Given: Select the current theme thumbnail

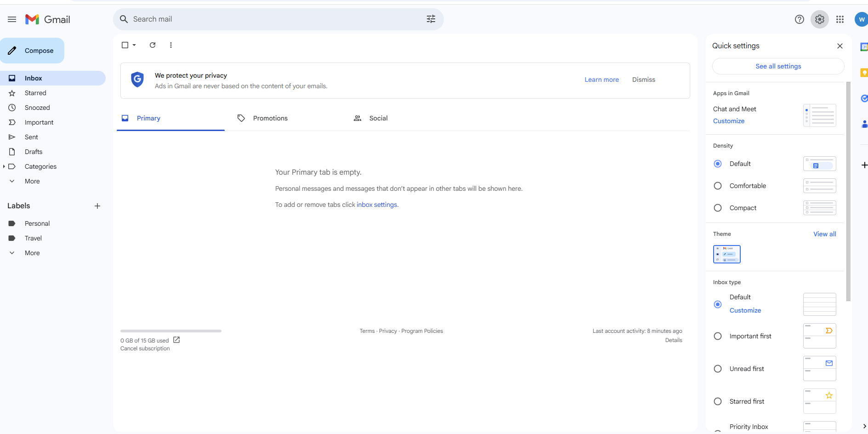Looking at the screenshot, I should pos(726,254).
